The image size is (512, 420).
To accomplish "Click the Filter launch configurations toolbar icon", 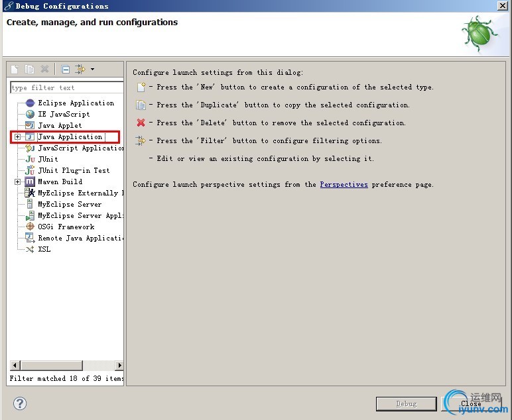I will (80, 69).
